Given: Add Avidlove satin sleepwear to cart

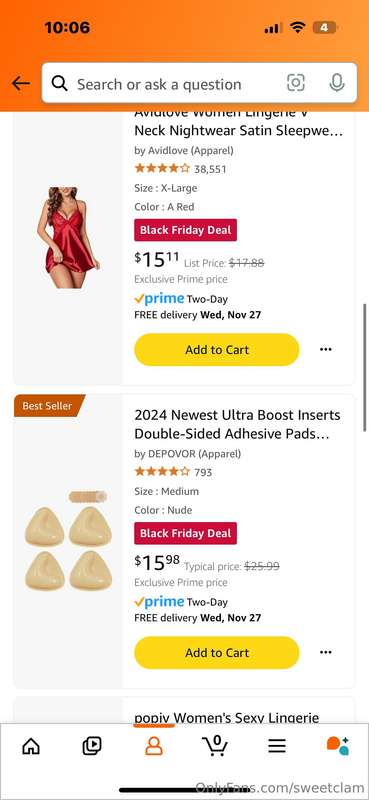Looking at the screenshot, I should [216, 349].
